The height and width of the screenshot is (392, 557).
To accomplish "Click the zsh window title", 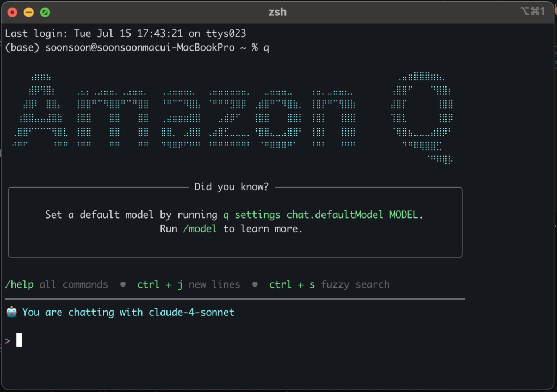I will click(277, 12).
